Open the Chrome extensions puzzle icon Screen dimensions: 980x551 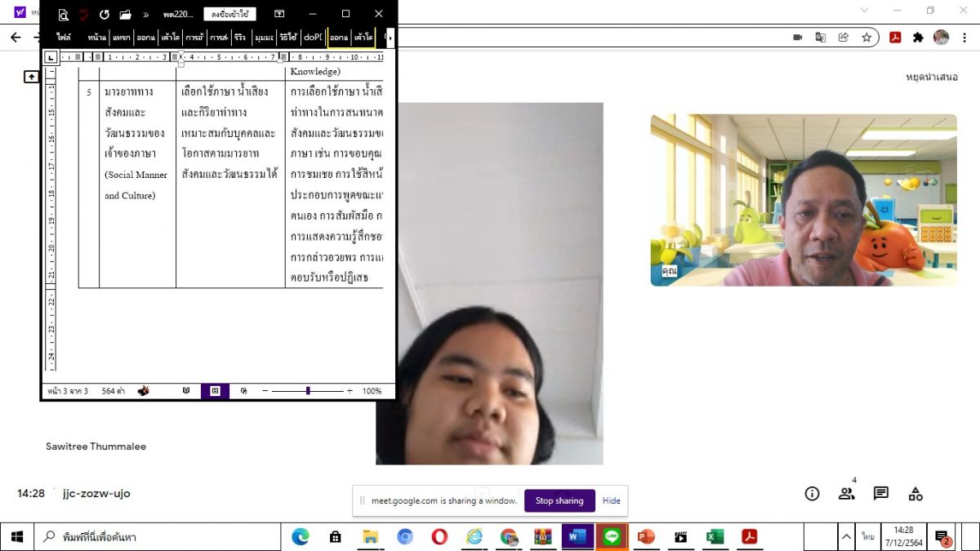pyautogui.click(x=918, y=38)
